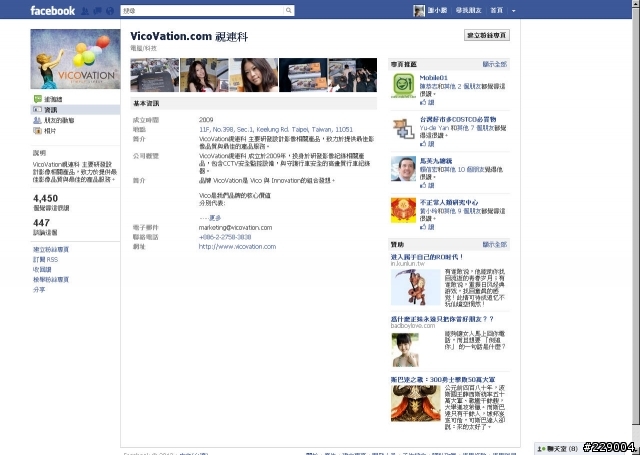Open the 300 warriors game ad title
The height and width of the screenshot is (455, 640).
(x=443, y=380)
